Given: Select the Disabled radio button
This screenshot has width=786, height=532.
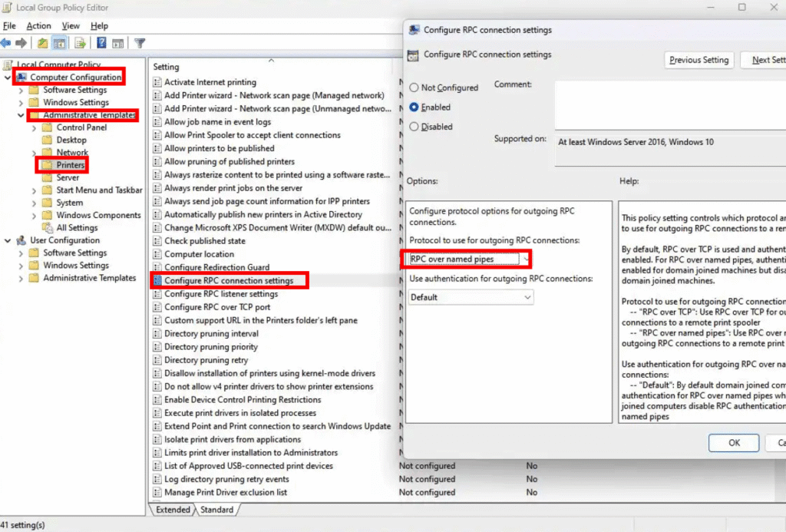Looking at the screenshot, I should coord(414,127).
